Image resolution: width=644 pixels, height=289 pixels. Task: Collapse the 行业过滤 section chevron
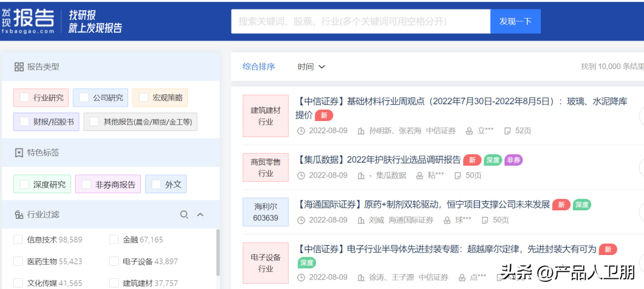pyautogui.click(x=200, y=215)
